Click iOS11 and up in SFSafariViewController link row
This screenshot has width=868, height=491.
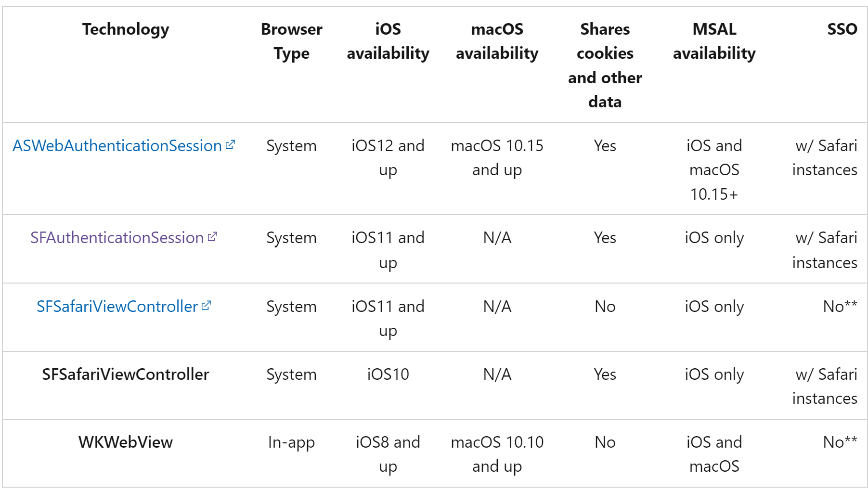click(388, 319)
